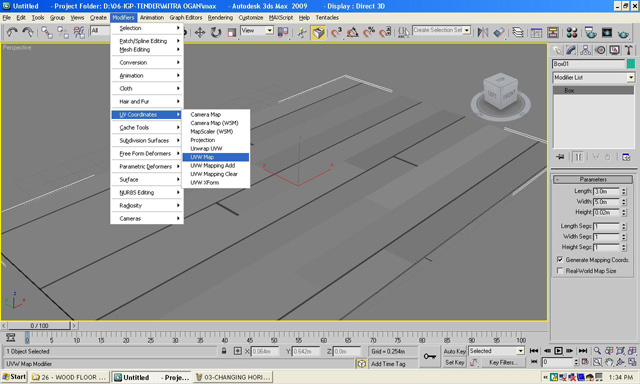The width and height of the screenshot is (640, 384).
Task: Open the Graph Editors menu
Action: tap(186, 18)
